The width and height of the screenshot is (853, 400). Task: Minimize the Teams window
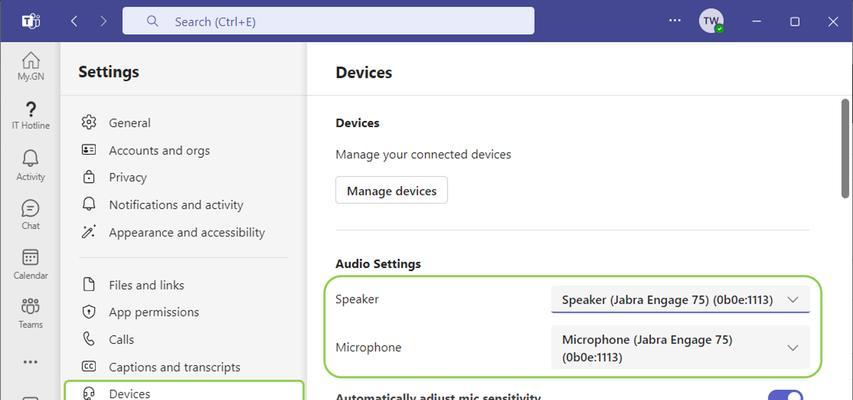click(757, 21)
